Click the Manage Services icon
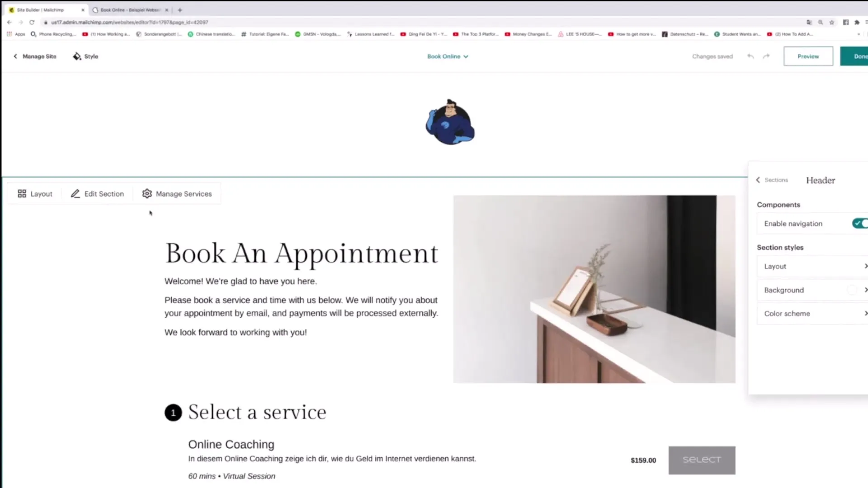Viewport: 868px width, 488px height. click(146, 193)
